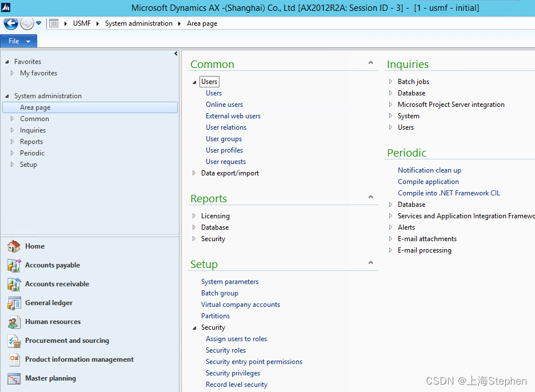Open the Users link under Users group
This screenshot has width=535, height=392.
214,93
